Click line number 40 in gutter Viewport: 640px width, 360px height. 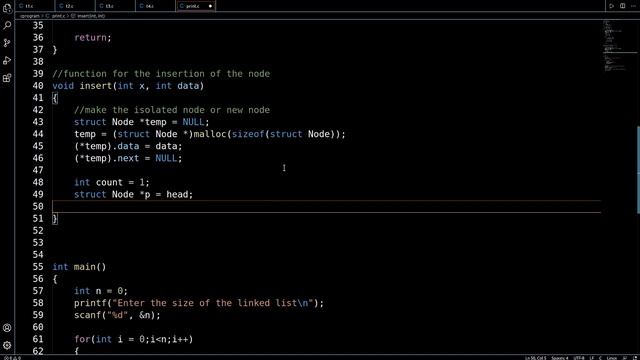[x=38, y=86]
